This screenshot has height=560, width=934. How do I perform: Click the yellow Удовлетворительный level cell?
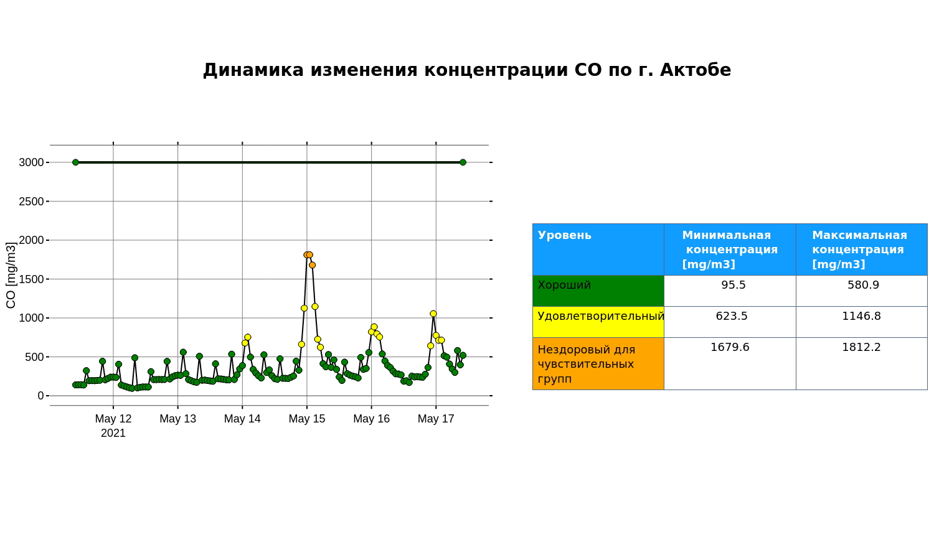click(x=598, y=322)
